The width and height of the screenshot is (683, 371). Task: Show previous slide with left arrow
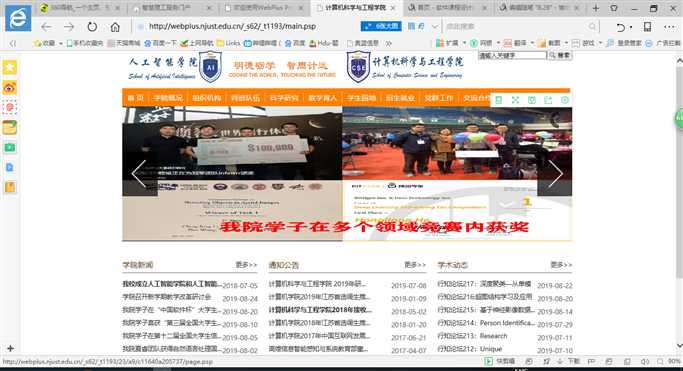[139, 174]
